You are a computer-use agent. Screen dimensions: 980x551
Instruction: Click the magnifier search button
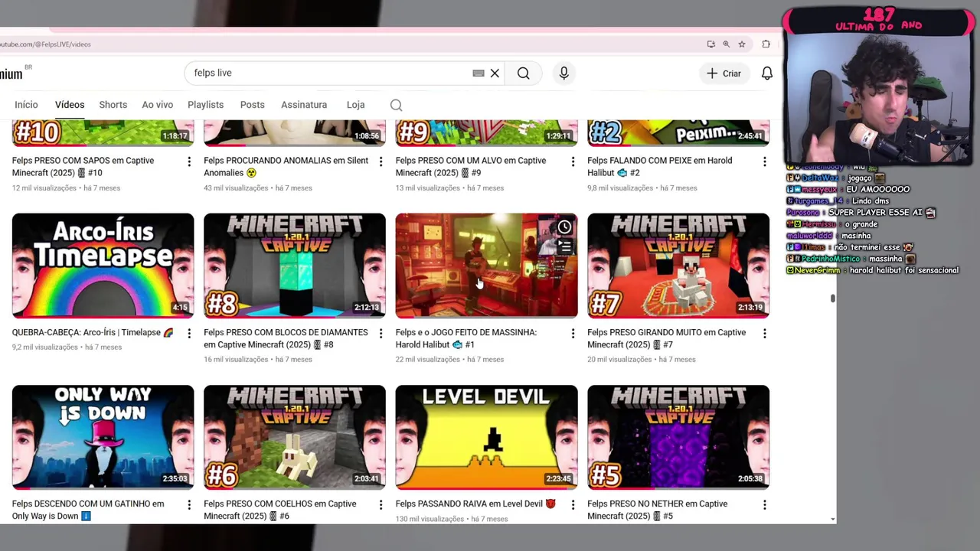(x=523, y=73)
